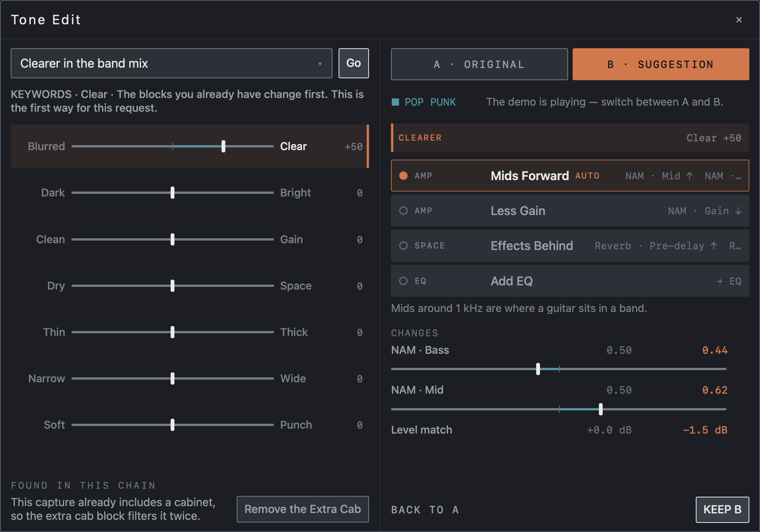Click the AUTO tag on Mids Forward
This screenshot has width=760, height=532.
point(587,176)
